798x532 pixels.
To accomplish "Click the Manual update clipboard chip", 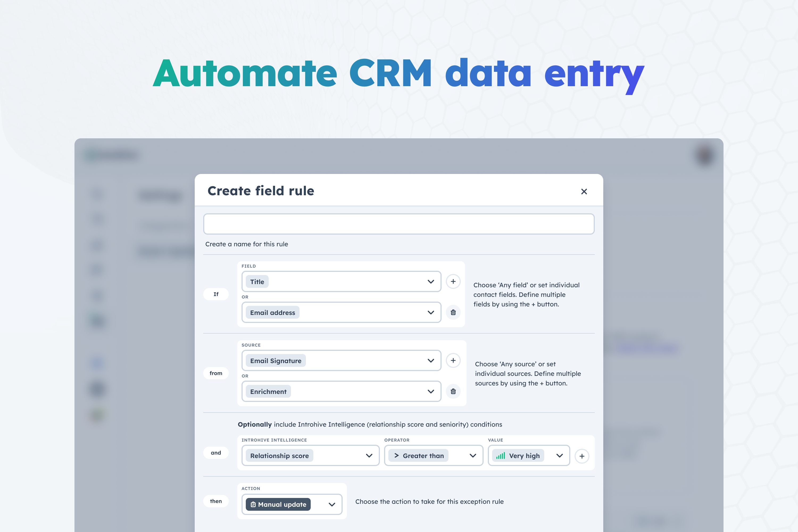I will coord(278,504).
